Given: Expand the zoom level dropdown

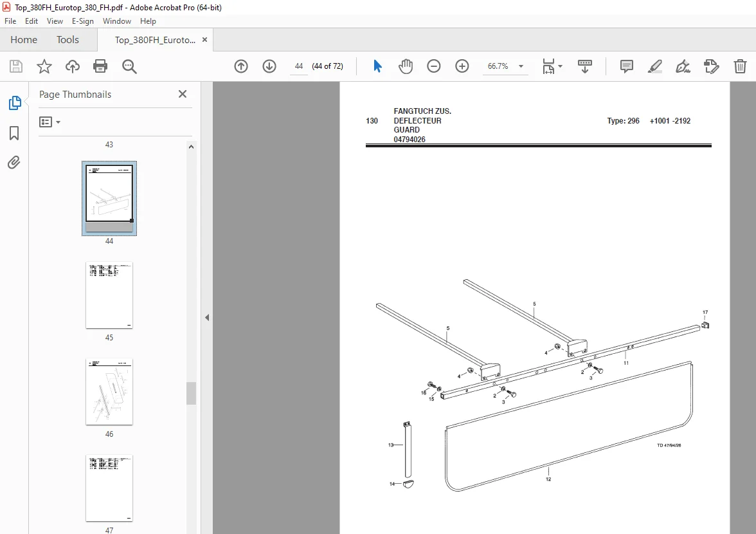Looking at the screenshot, I should click(x=521, y=66).
